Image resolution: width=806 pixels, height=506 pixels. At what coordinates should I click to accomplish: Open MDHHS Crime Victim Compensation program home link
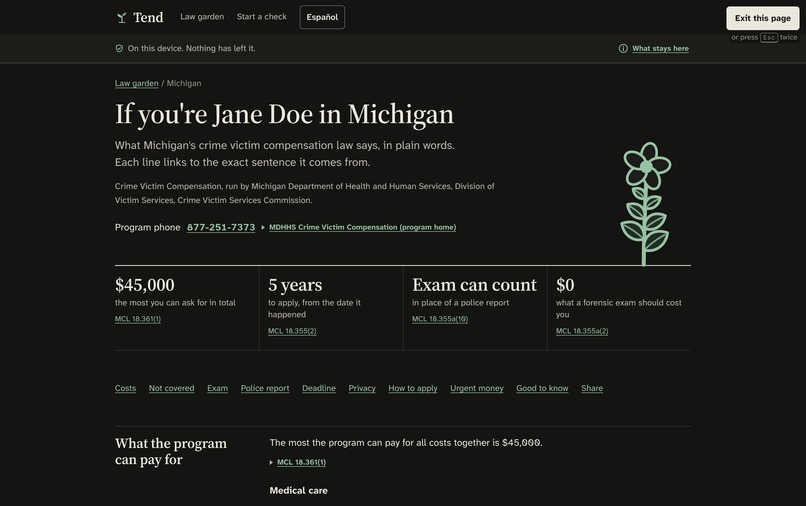pyautogui.click(x=362, y=227)
